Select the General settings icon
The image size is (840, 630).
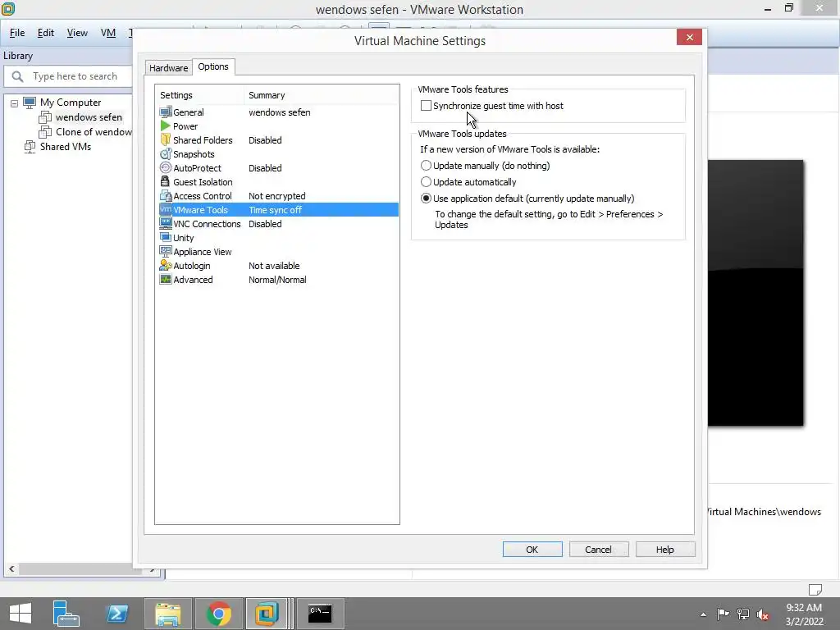tap(166, 112)
